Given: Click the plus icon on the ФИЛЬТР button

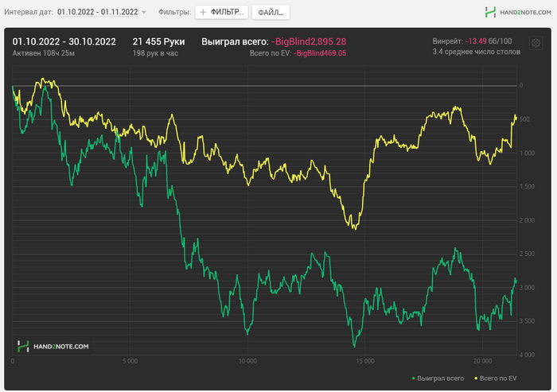Looking at the screenshot, I should (x=203, y=13).
